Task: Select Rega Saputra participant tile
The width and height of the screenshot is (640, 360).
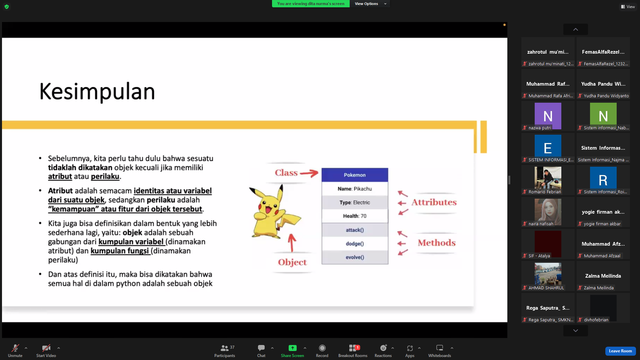Action: point(548,308)
